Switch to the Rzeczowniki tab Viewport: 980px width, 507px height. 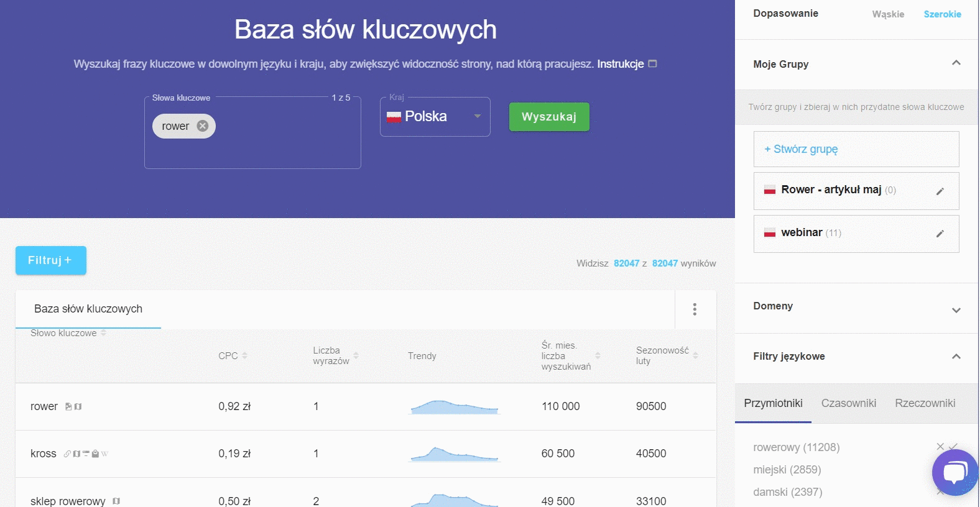(x=925, y=403)
